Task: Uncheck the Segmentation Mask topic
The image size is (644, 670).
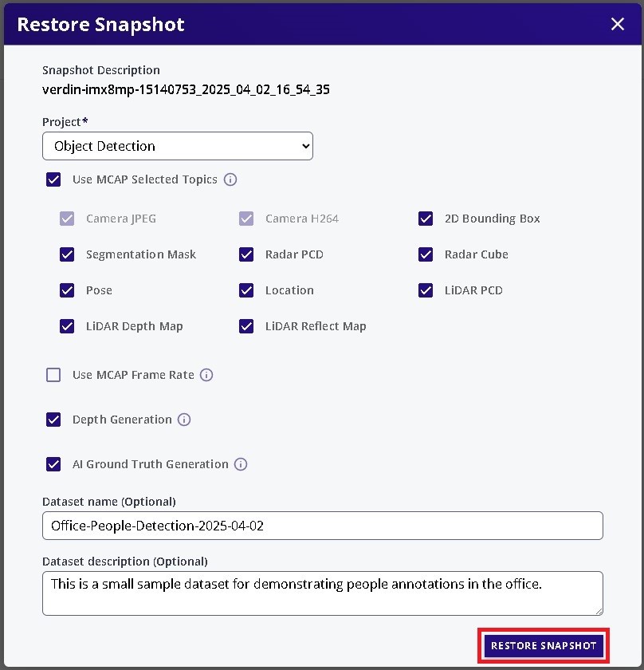Action: click(67, 254)
